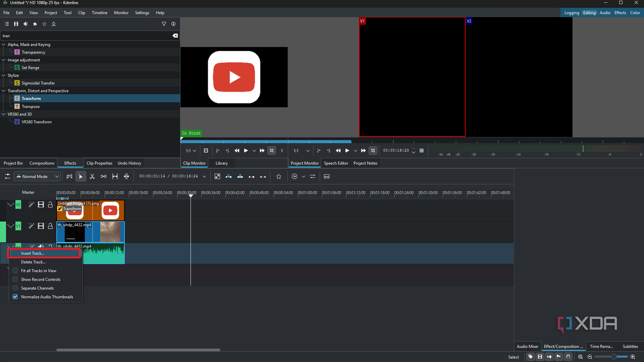Click the favorite effects star icon
Screen dimensions: 644x362
[x=44, y=24]
